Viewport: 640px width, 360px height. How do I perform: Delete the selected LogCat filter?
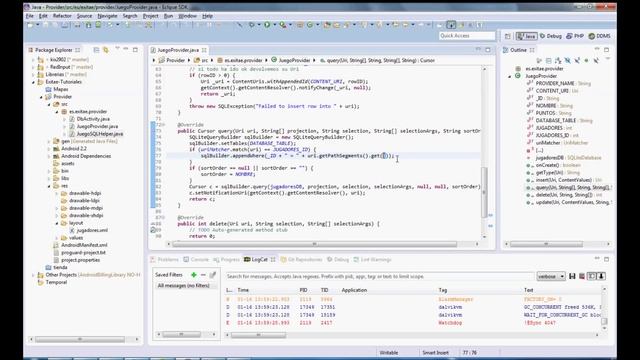point(203,275)
